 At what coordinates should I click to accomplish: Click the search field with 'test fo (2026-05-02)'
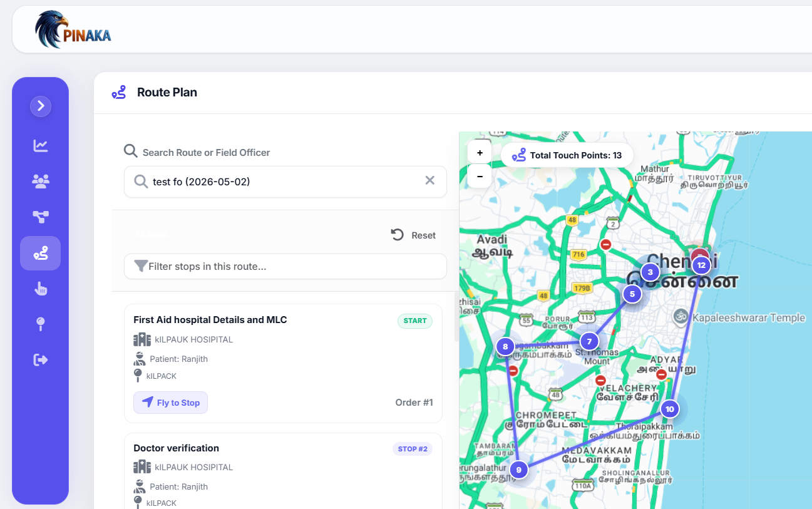pos(285,182)
